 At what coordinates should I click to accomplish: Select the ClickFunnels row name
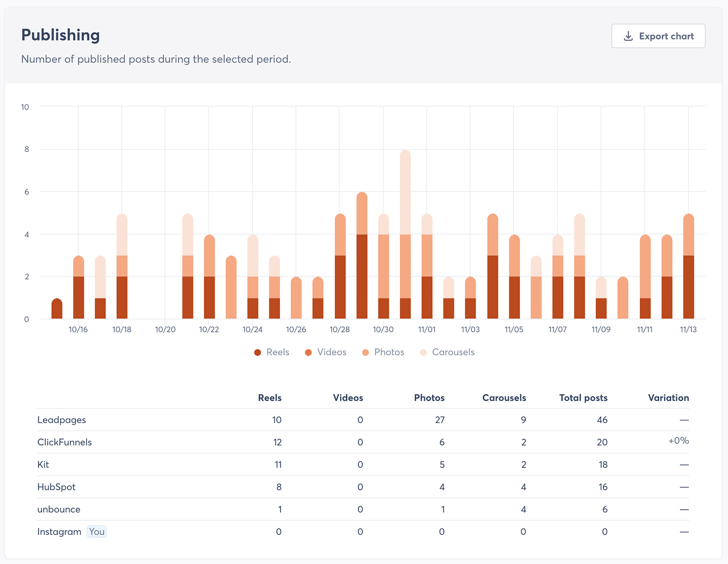[65, 442]
